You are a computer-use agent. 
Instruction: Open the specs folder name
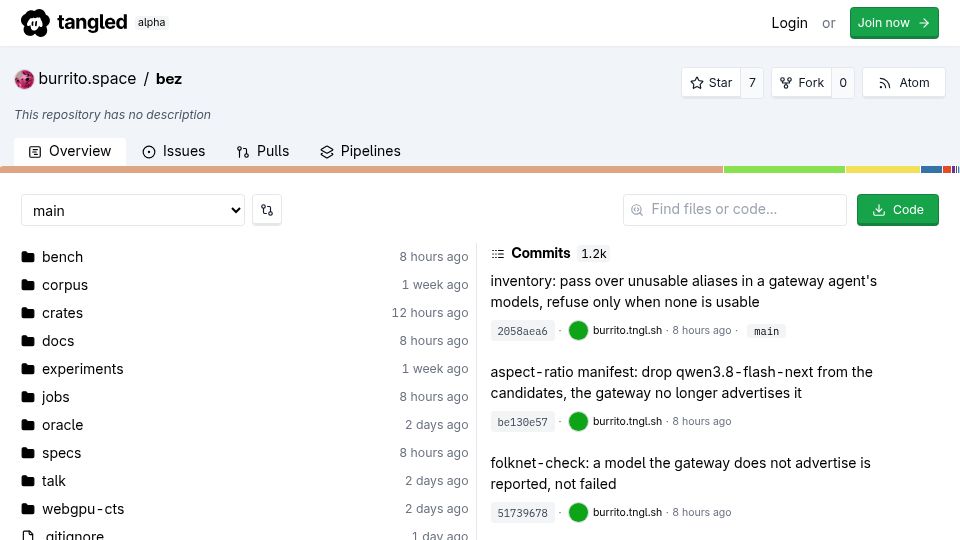[x=61, y=453]
